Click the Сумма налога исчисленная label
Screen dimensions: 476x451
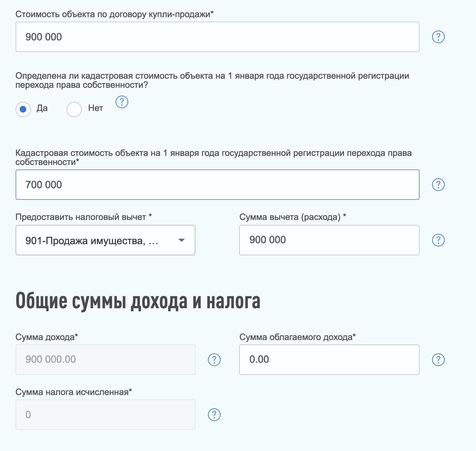pyautogui.click(x=74, y=392)
